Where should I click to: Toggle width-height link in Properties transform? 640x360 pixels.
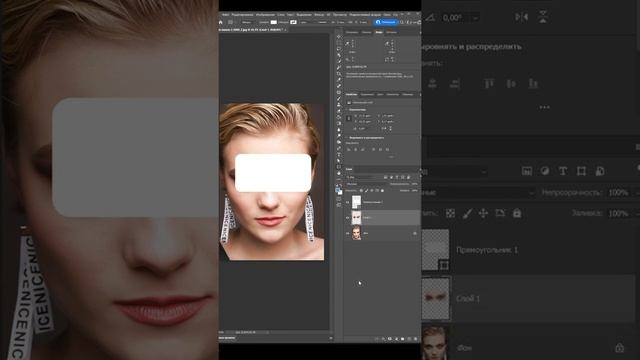click(349, 118)
